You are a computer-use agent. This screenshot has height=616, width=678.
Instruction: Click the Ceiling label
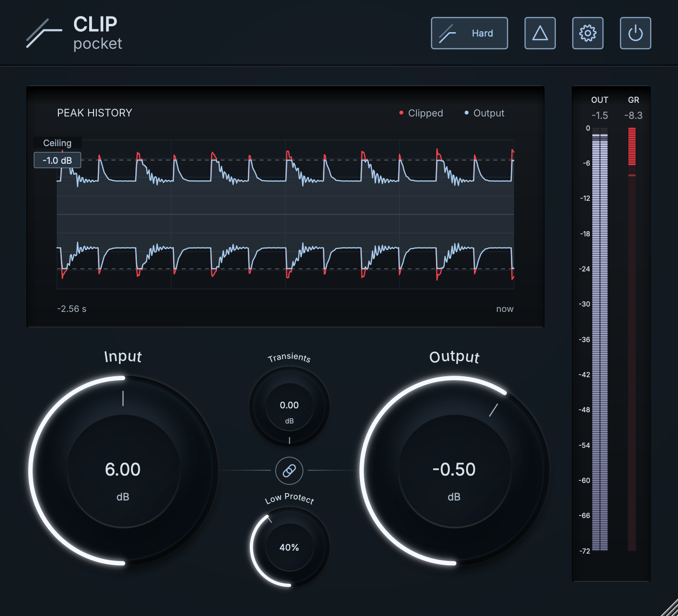pyautogui.click(x=57, y=143)
